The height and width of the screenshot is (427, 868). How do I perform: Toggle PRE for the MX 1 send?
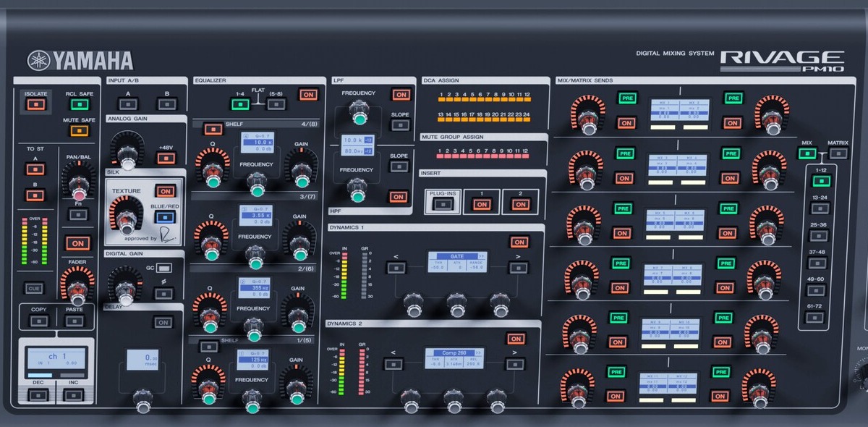click(x=626, y=98)
